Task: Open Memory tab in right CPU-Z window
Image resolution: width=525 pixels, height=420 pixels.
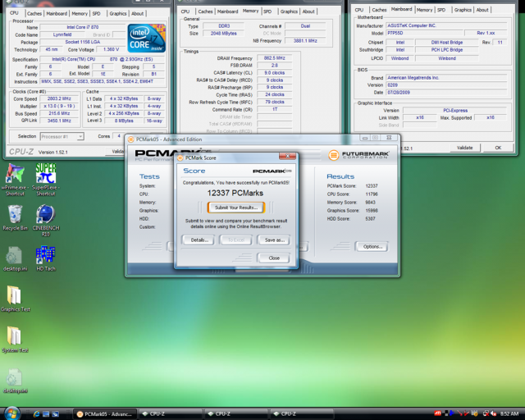Action: click(425, 10)
